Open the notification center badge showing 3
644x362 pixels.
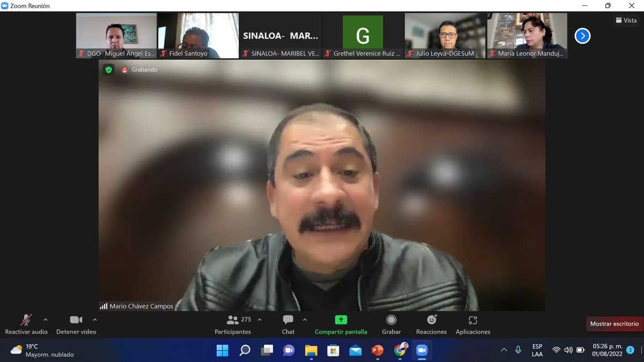631,350
